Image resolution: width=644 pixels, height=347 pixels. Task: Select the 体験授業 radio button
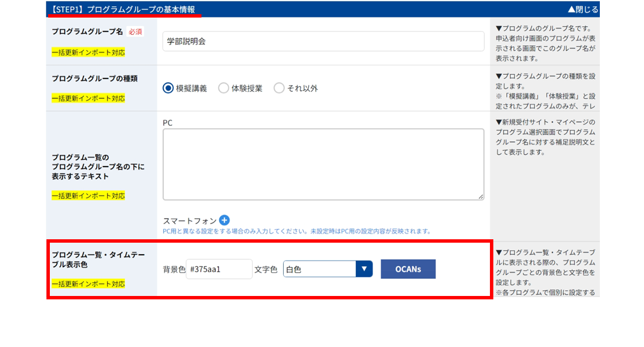pos(223,88)
